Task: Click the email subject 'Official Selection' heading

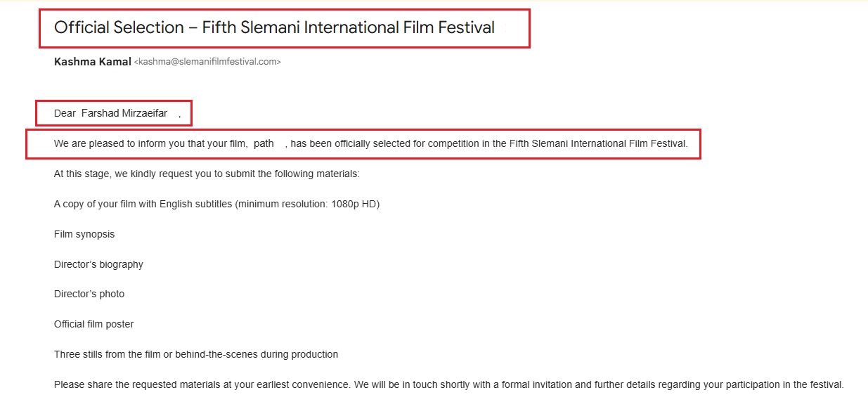Action: coord(274,27)
